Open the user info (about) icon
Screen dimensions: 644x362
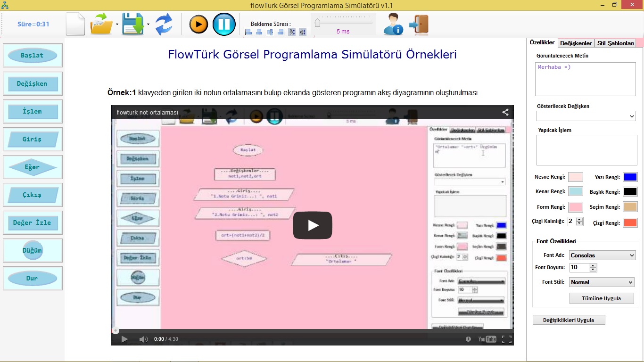[393, 24]
